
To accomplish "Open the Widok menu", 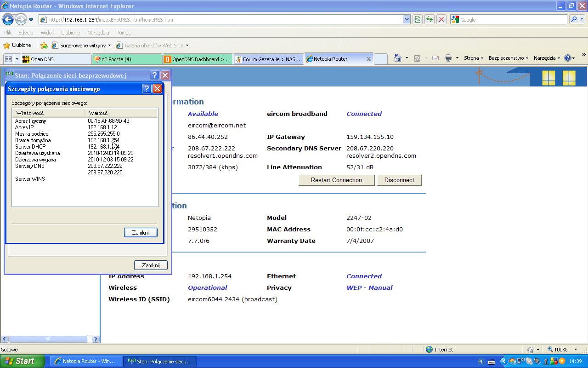I will 47,33.
